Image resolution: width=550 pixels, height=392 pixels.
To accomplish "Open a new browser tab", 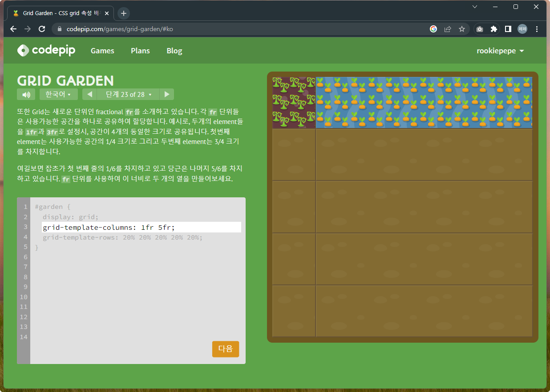I will pos(124,13).
